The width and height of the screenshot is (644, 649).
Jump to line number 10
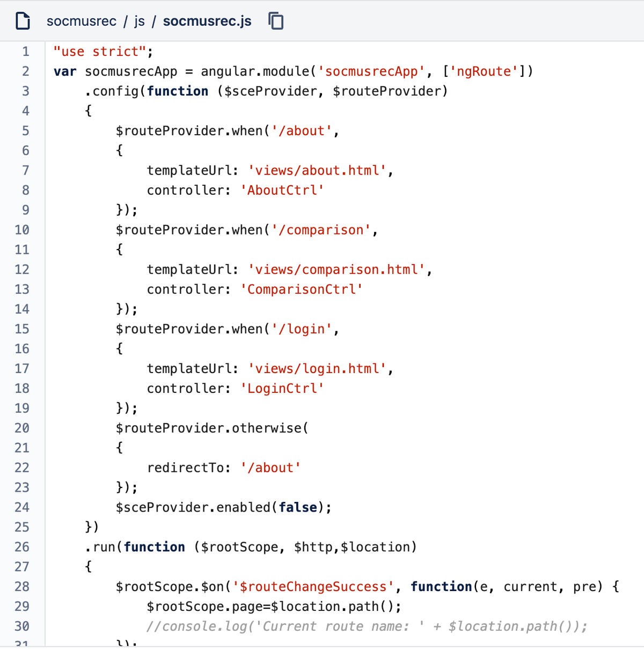click(22, 230)
